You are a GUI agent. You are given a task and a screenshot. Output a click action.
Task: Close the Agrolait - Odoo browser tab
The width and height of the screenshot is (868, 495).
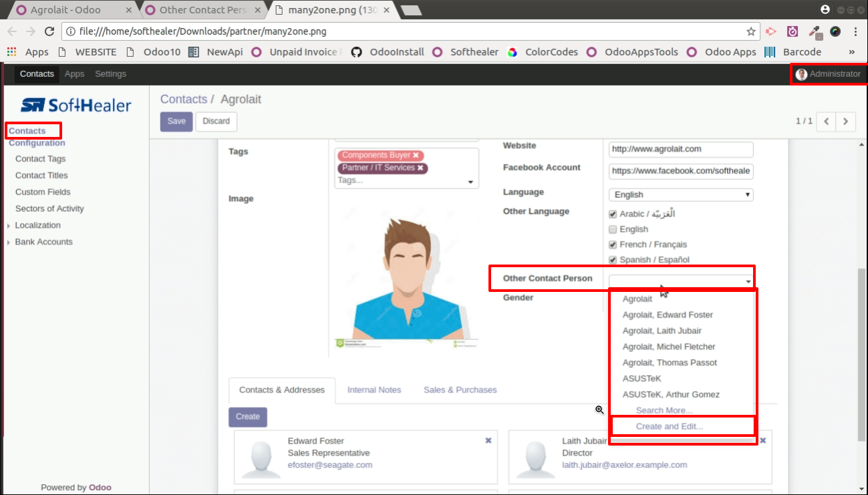128,10
